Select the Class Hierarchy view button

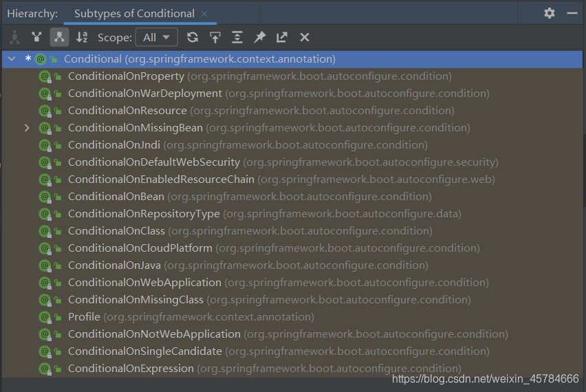[x=14, y=37]
